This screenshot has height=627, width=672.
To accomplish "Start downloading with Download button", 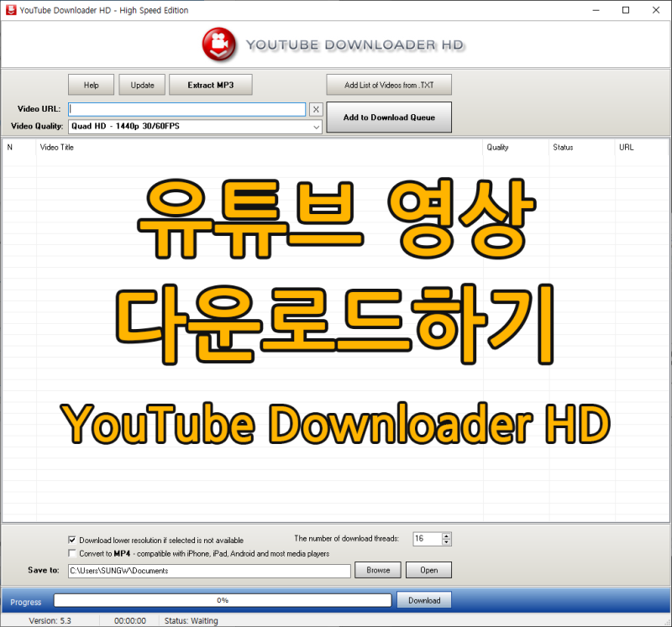I will (424, 600).
